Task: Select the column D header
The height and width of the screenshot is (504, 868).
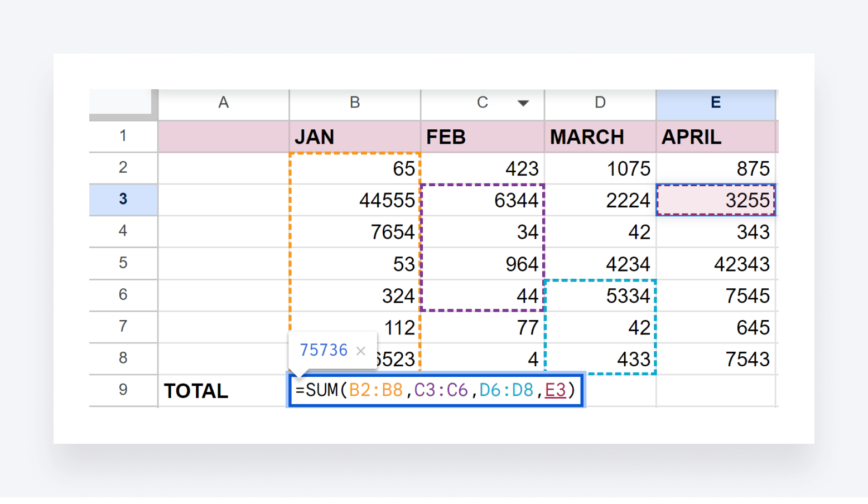Action: 600,103
